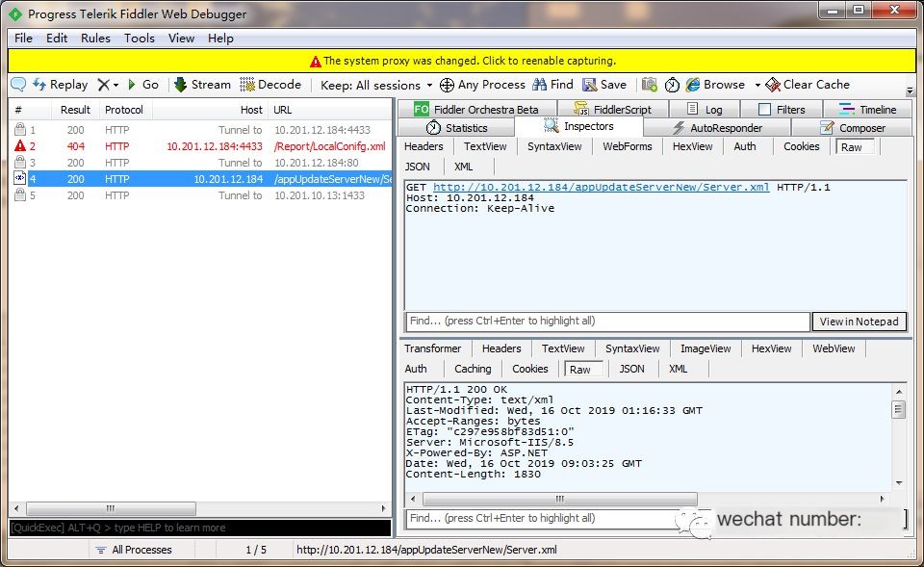Select the Tunnel to 10.201.10.13:1433 session
The height and width of the screenshot is (567, 924).
tap(200, 195)
